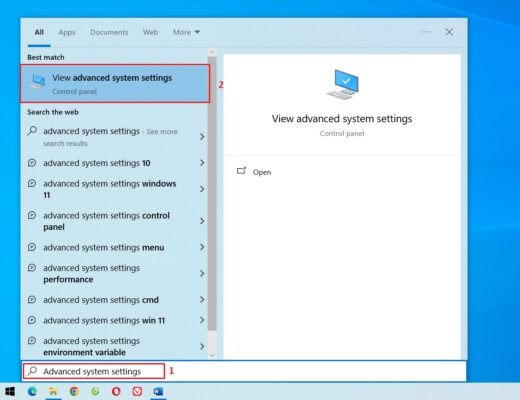Expand arrow for 'settings menu' suggestion

pos(202,247)
